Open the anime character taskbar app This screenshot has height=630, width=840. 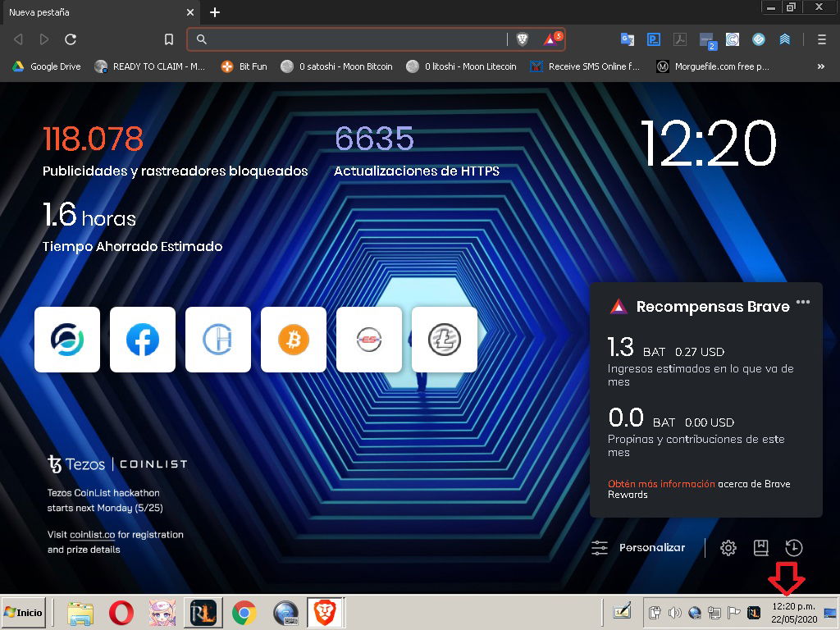(x=162, y=613)
